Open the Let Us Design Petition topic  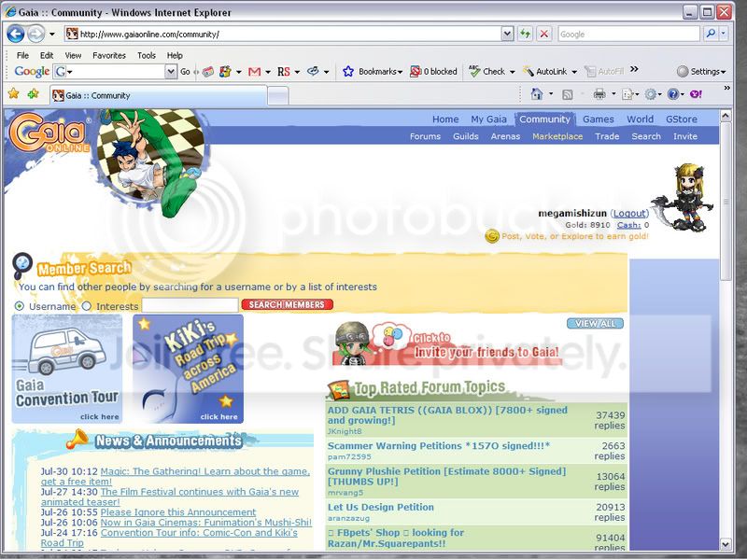click(x=381, y=507)
